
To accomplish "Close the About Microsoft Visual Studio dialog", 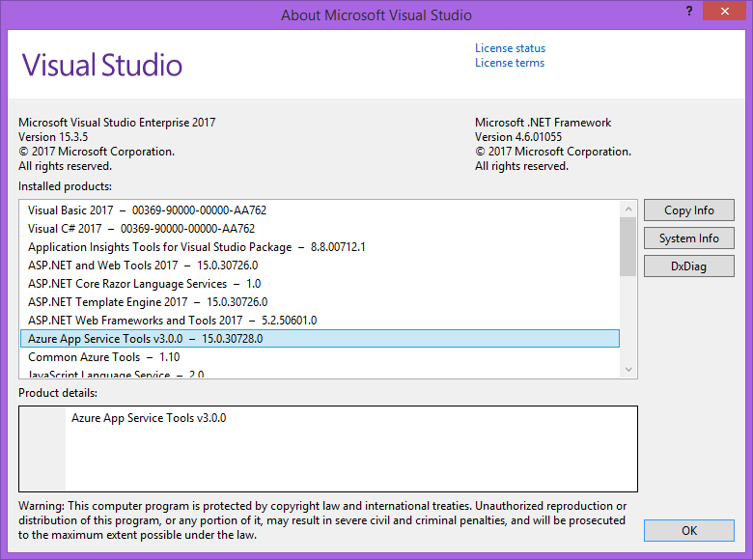I will [724, 11].
